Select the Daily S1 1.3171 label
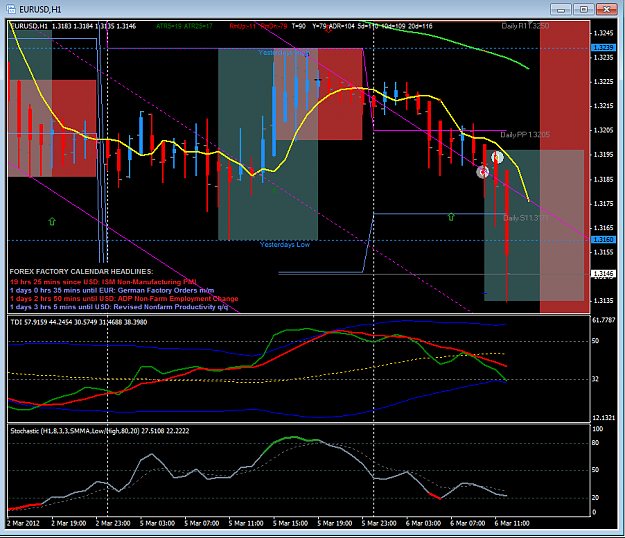 pyautogui.click(x=525, y=218)
